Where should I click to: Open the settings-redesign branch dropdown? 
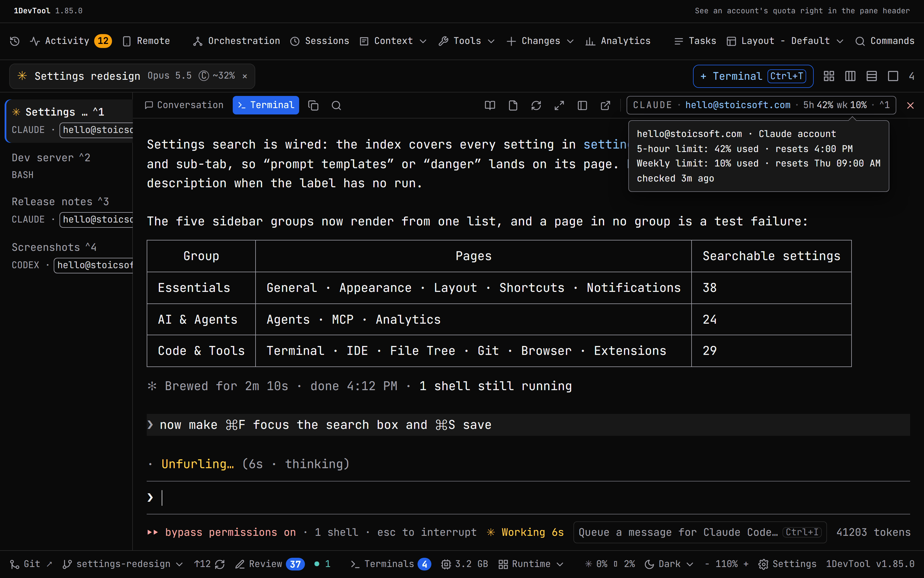[x=123, y=564]
